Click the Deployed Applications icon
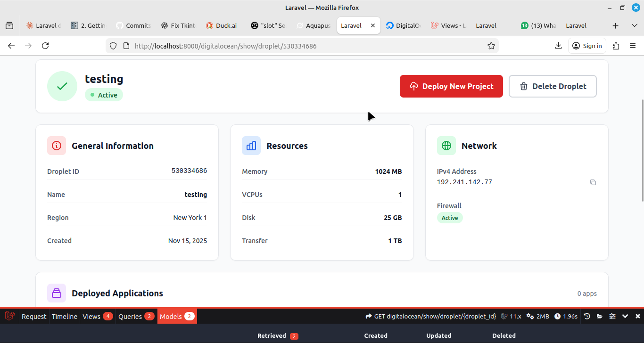The height and width of the screenshot is (343, 644). tap(56, 293)
